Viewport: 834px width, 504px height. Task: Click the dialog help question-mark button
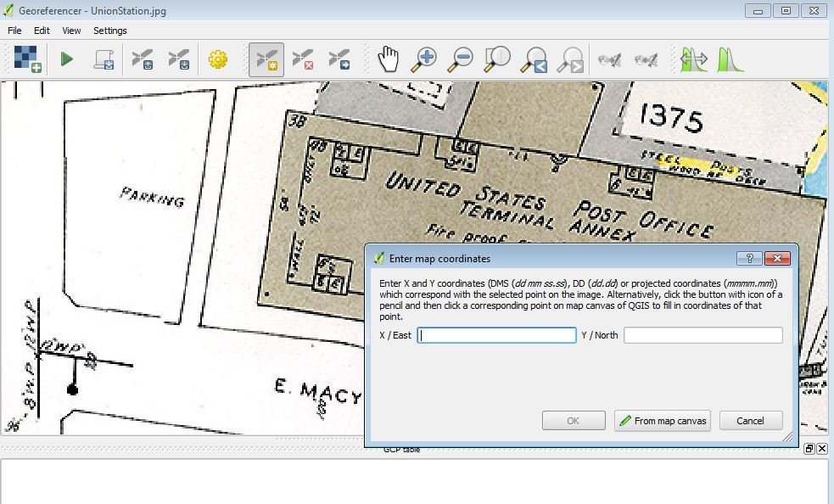[749, 258]
